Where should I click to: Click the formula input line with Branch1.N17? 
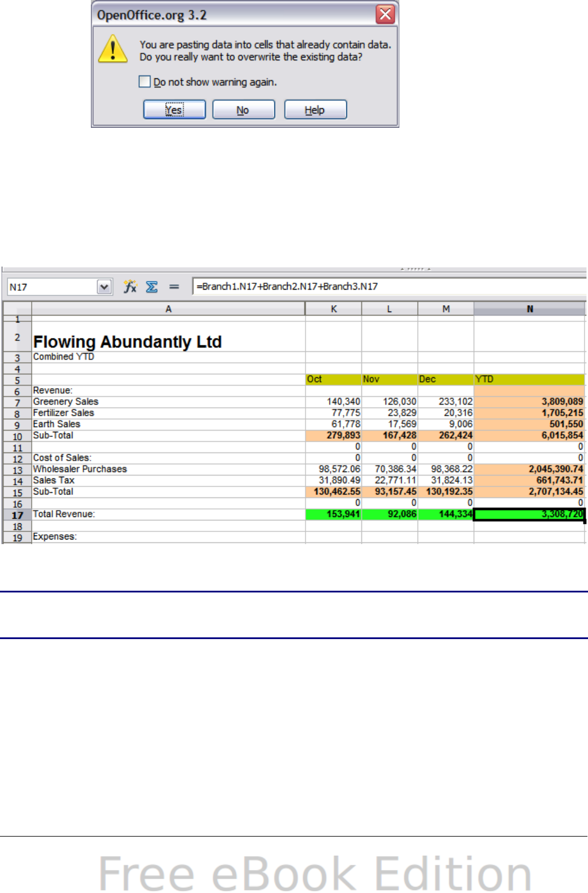point(390,287)
